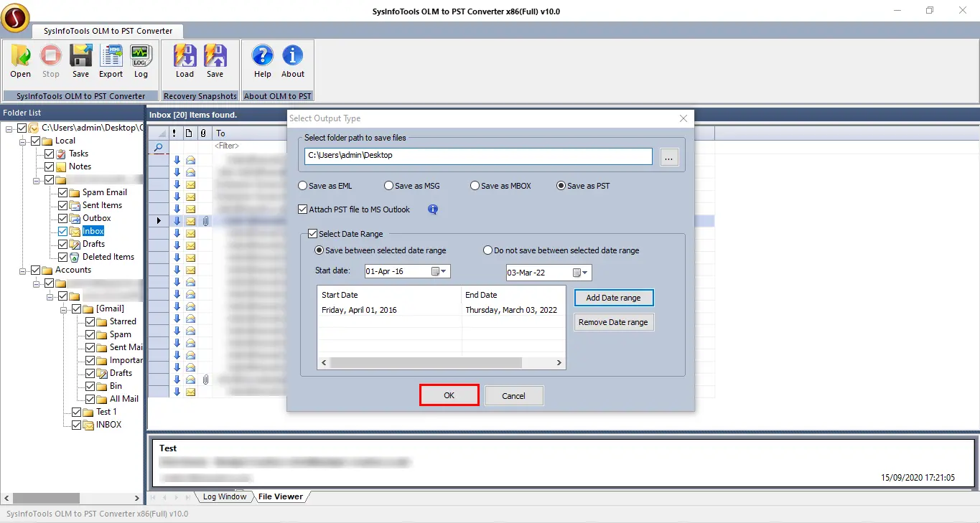The height and width of the screenshot is (523, 980).
Task: Uncheck the Outbox folder checkbox
Action: click(x=62, y=218)
